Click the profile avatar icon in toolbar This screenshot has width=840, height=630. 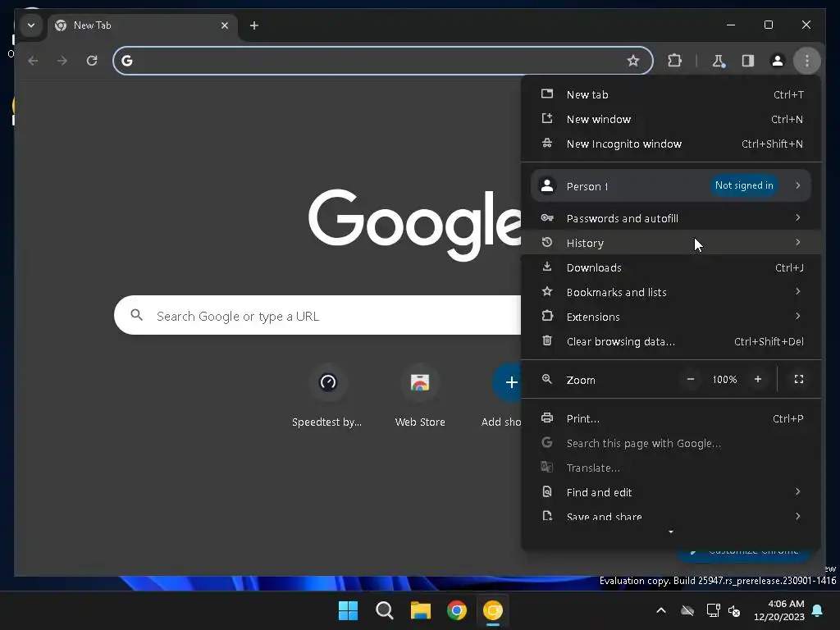point(778,61)
